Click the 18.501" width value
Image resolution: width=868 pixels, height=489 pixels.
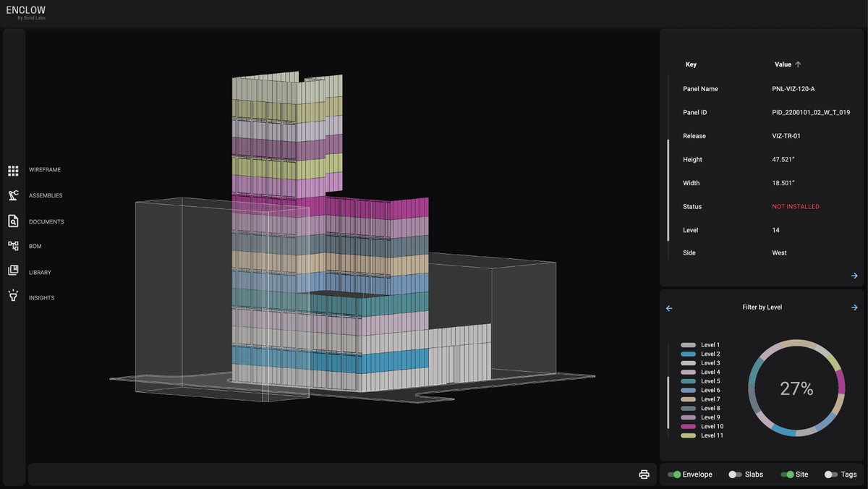pyautogui.click(x=783, y=183)
